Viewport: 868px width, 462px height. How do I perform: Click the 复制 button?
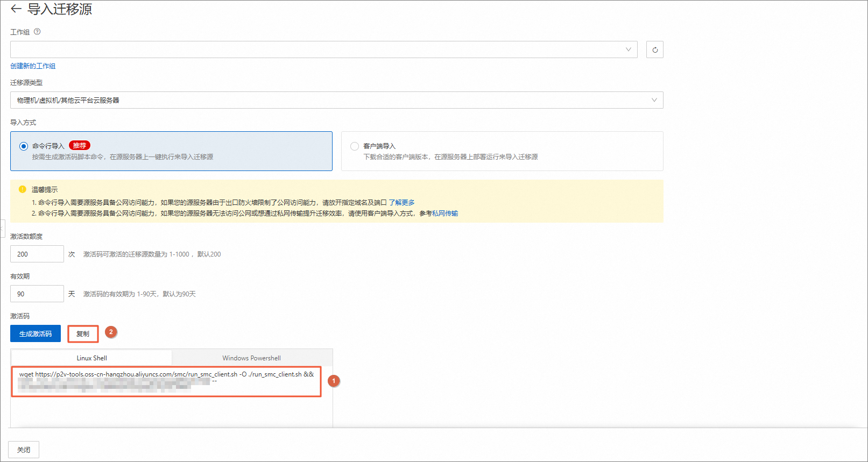pyautogui.click(x=83, y=334)
